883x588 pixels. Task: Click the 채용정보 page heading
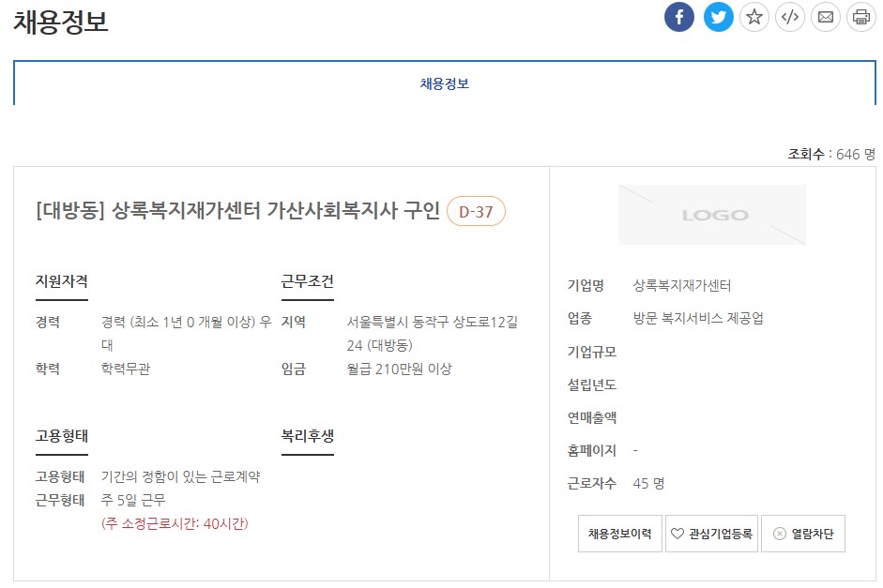click(x=61, y=22)
